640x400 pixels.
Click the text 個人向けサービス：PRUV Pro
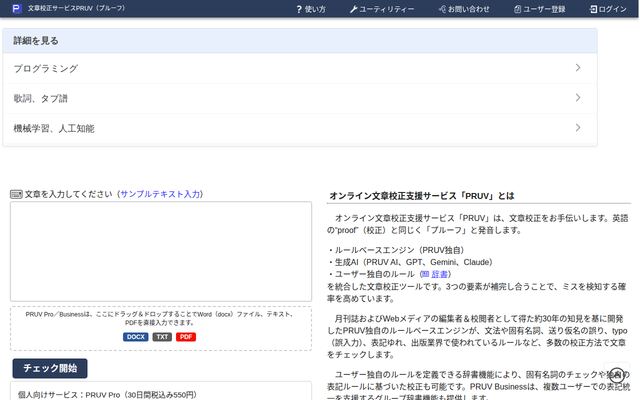69,395
